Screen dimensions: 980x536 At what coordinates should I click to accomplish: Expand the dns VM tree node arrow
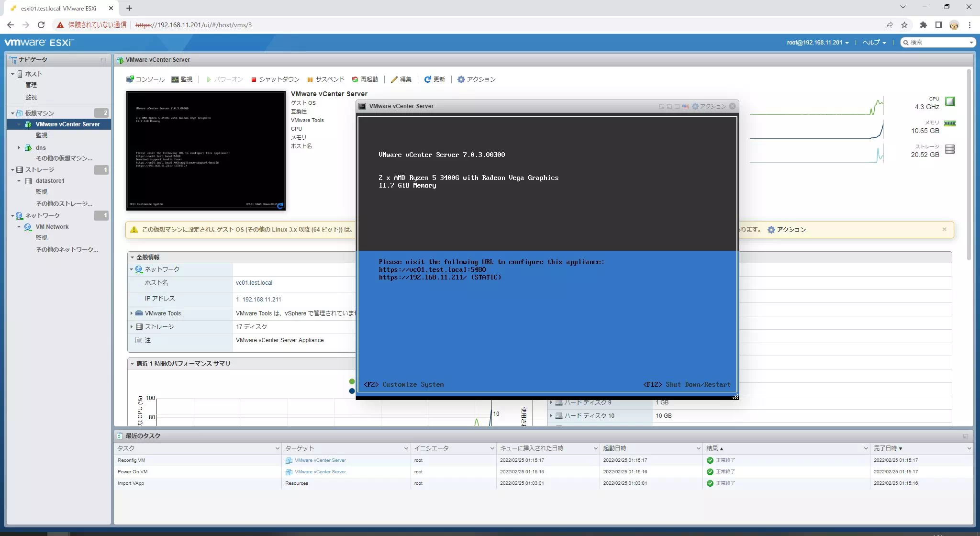pyautogui.click(x=19, y=148)
